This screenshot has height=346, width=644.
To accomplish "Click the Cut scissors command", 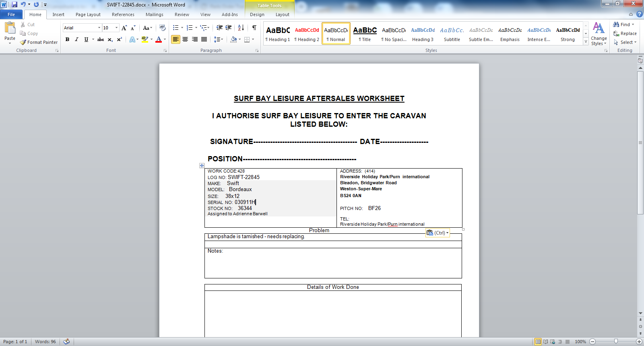I will [x=27, y=25].
